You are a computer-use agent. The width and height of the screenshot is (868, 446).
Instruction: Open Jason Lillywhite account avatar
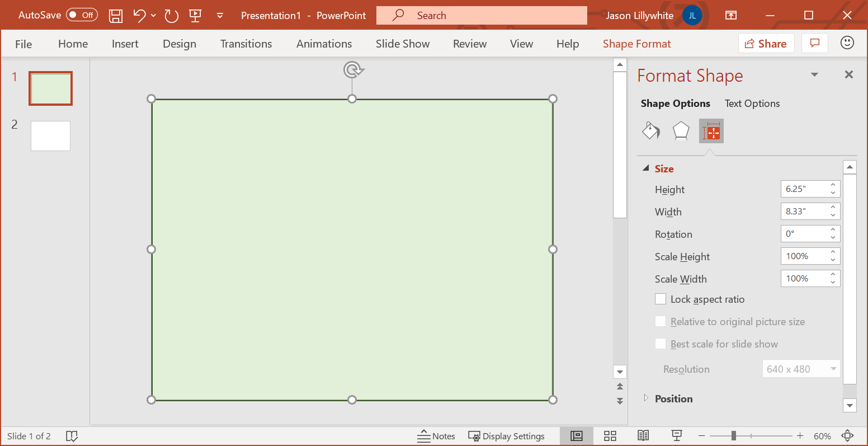click(x=692, y=16)
